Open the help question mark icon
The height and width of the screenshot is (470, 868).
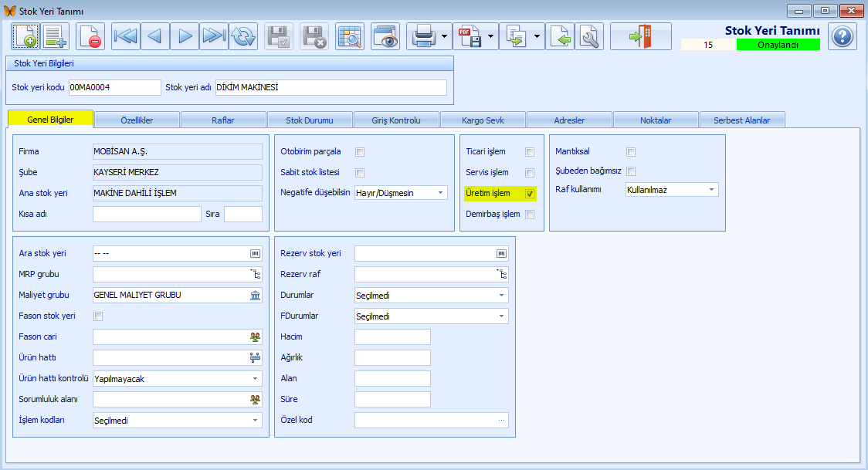tap(843, 36)
